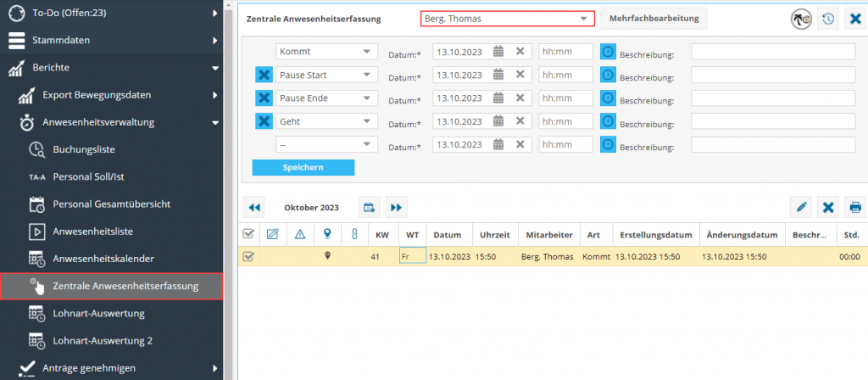Click the Beschreibung field in Kommt row
The height and width of the screenshot is (380, 868).
[772, 52]
